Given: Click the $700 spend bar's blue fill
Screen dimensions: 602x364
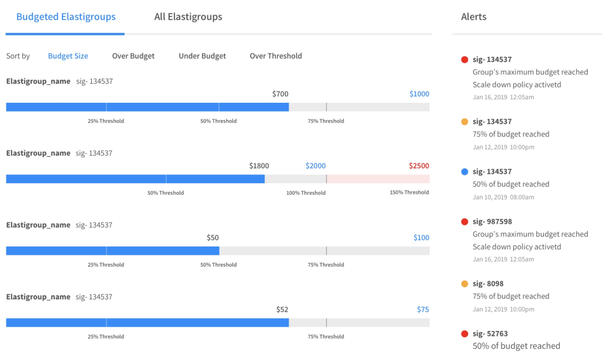Looking at the screenshot, I should 147,107.
